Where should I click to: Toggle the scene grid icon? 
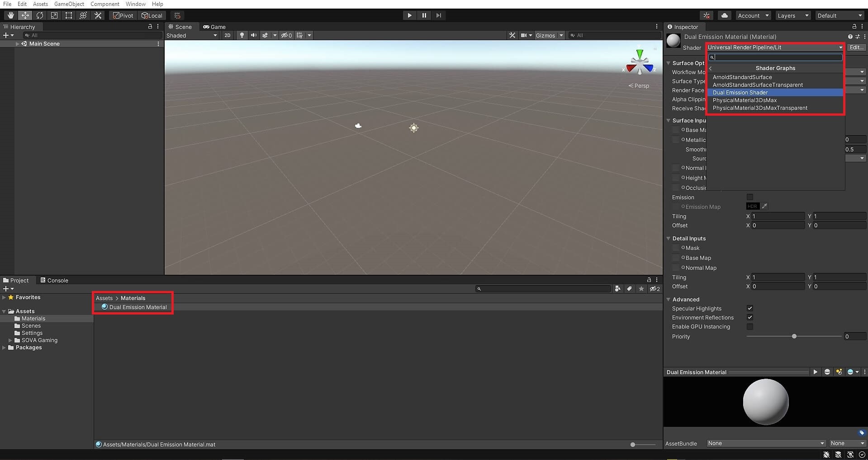[x=299, y=35]
